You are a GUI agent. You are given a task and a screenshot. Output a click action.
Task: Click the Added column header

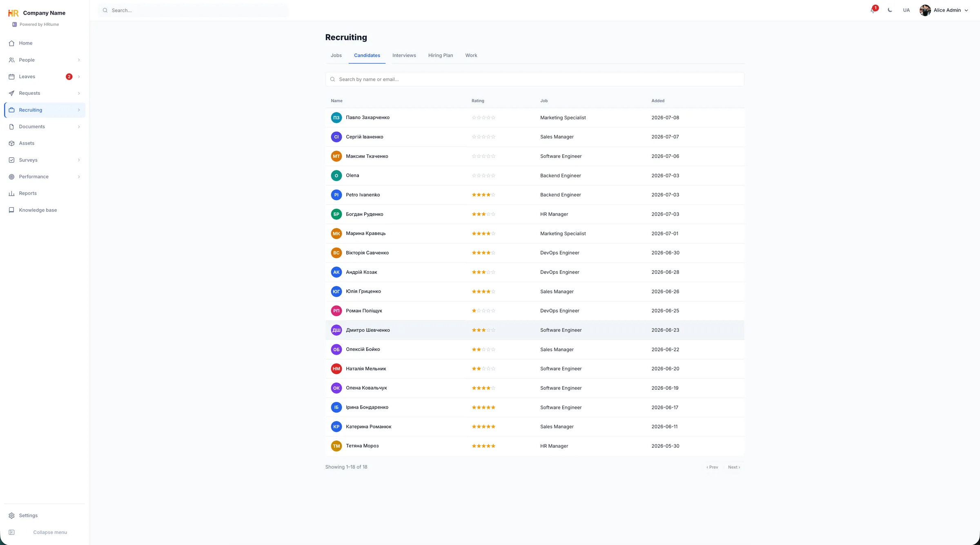[658, 101]
